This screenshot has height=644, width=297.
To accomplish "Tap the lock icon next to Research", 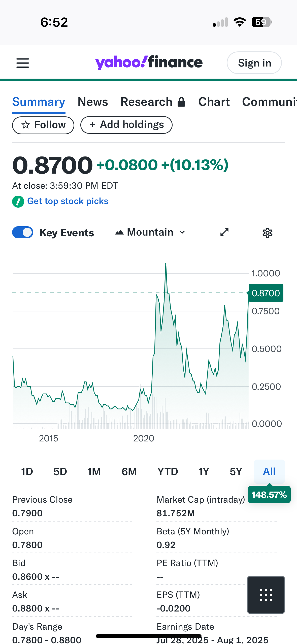I will (x=181, y=102).
